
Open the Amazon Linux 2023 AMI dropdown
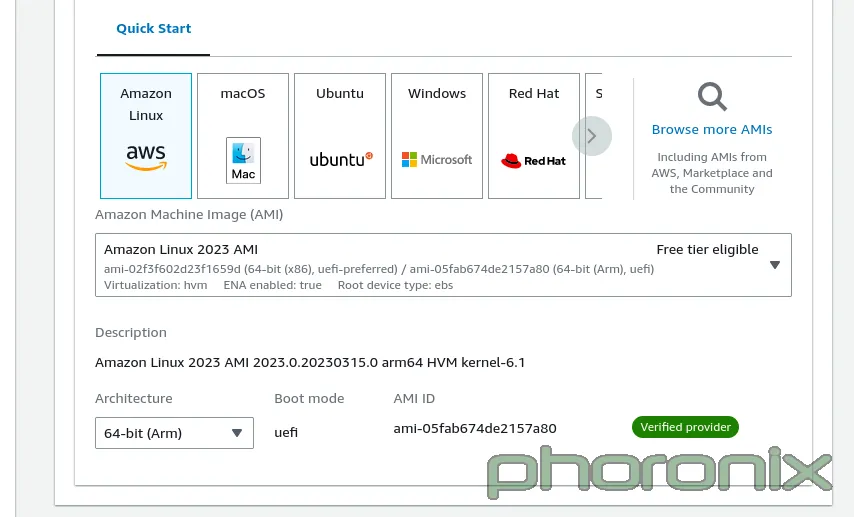point(443,265)
